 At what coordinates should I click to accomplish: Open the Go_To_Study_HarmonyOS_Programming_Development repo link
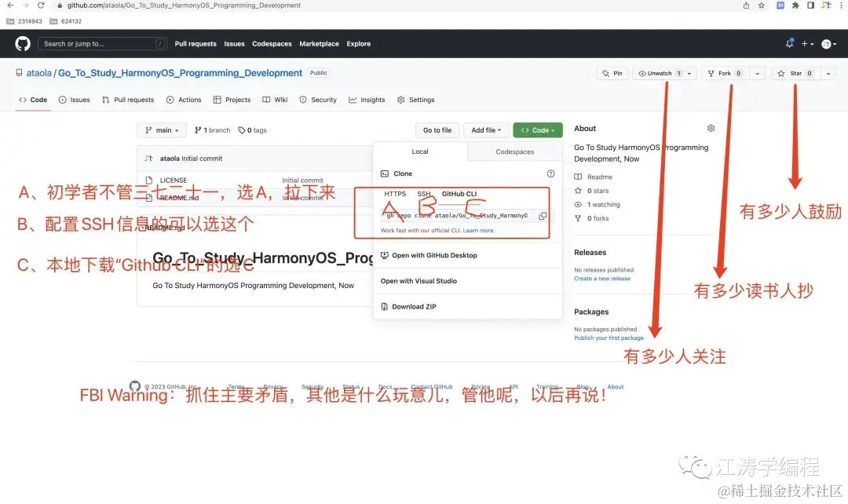tap(180, 73)
